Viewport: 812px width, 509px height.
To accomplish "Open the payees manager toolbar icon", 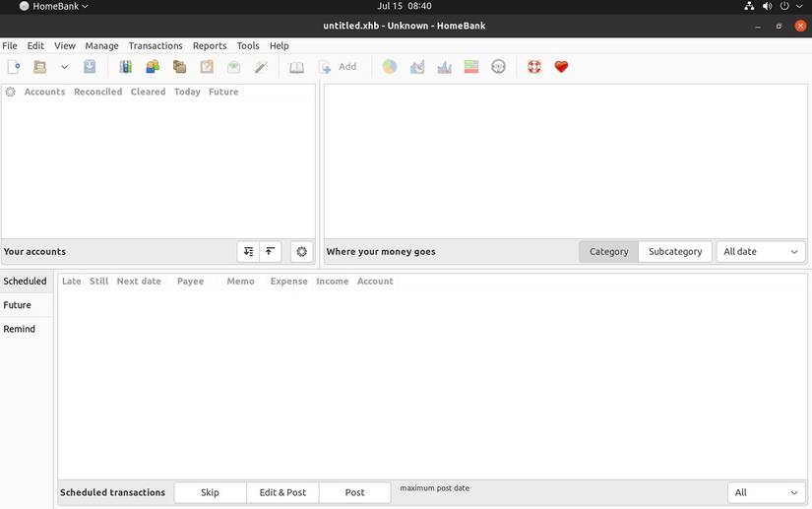I will (x=153, y=67).
